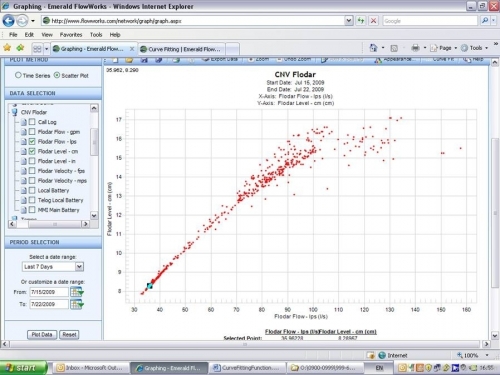The image size is (500, 375).
Task: Click the Add to Favorites icon
Action: 21,48
